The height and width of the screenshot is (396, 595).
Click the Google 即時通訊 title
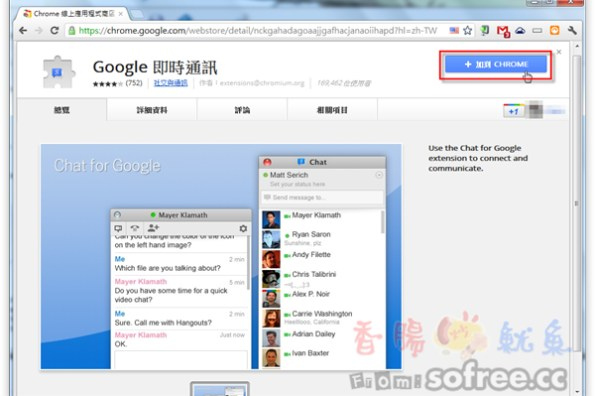[155, 67]
